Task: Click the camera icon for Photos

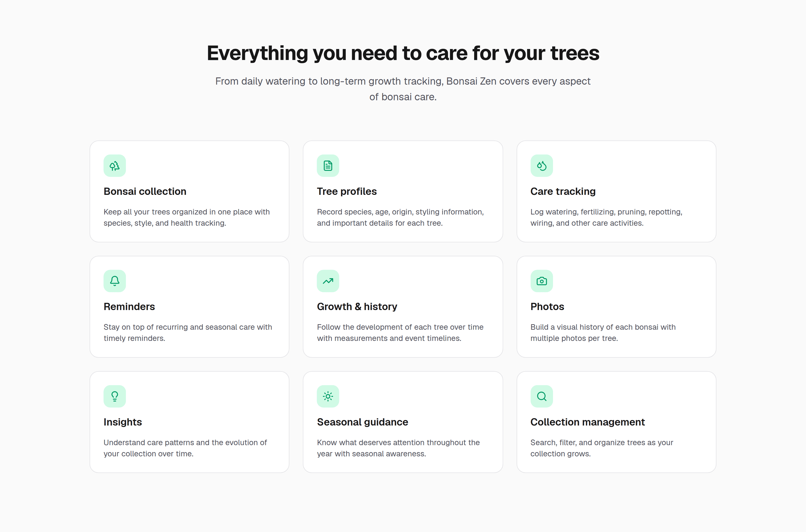Action: coord(541,281)
